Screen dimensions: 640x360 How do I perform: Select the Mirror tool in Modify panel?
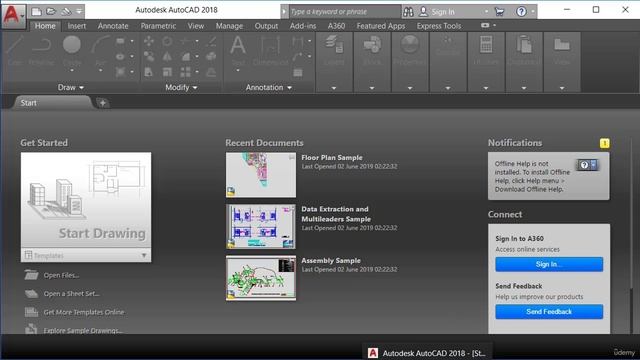point(167,56)
